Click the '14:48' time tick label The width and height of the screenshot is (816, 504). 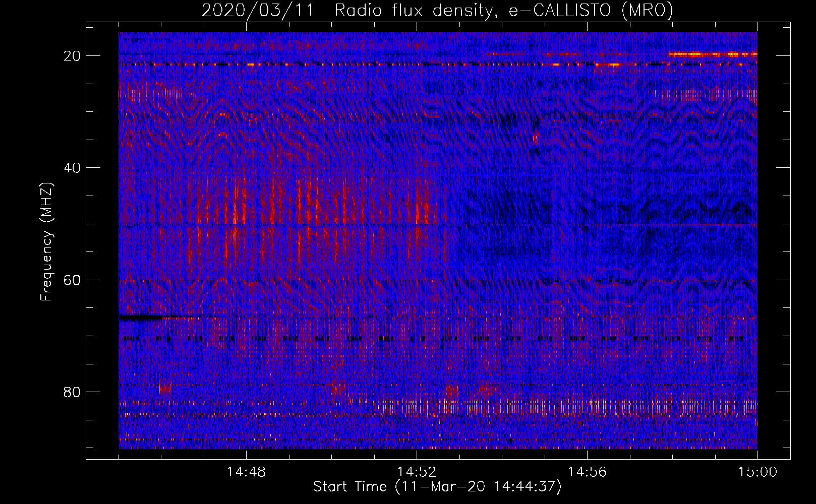click(246, 472)
